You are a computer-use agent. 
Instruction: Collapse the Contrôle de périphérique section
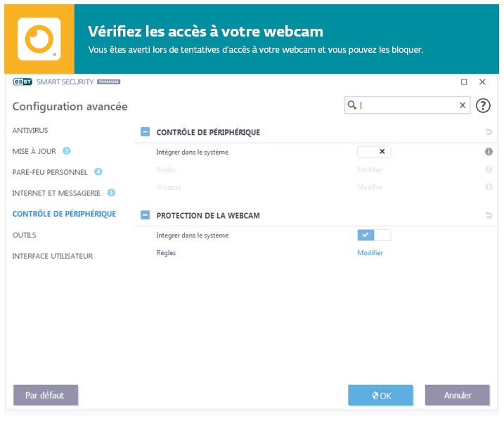[x=146, y=132]
